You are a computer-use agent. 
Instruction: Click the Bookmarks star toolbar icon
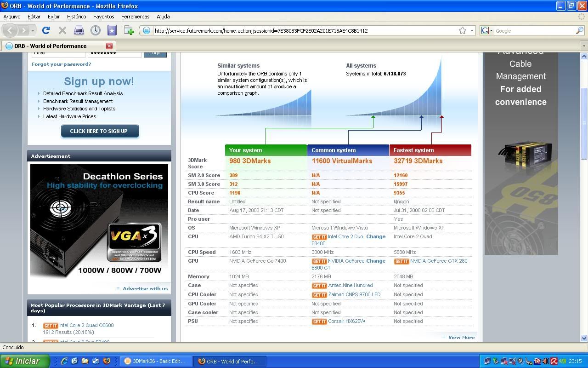click(x=112, y=30)
